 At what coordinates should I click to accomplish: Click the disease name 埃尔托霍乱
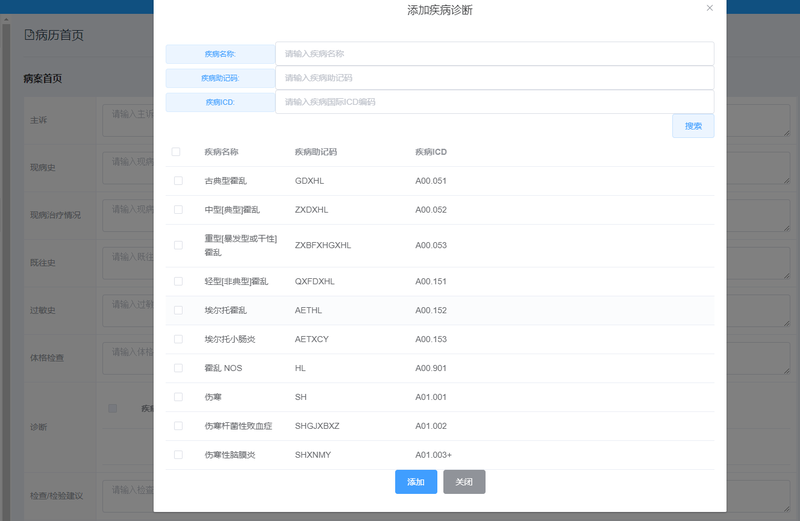[226, 310]
